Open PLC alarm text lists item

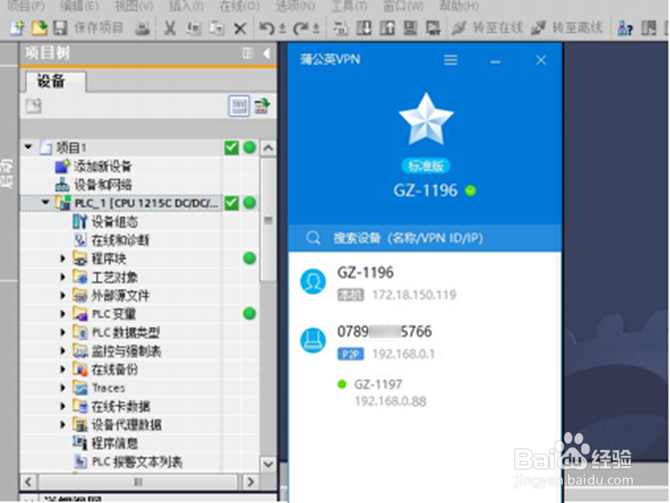129,462
